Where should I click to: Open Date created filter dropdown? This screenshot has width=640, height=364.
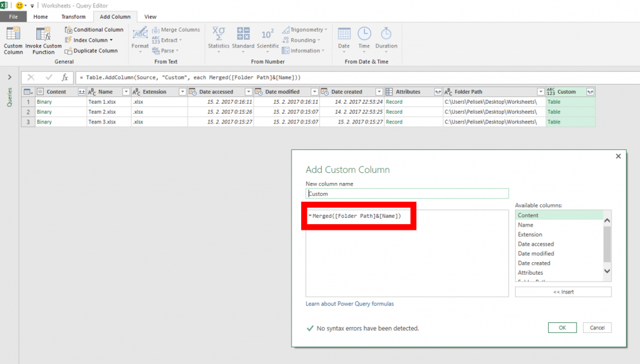point(379,92)
